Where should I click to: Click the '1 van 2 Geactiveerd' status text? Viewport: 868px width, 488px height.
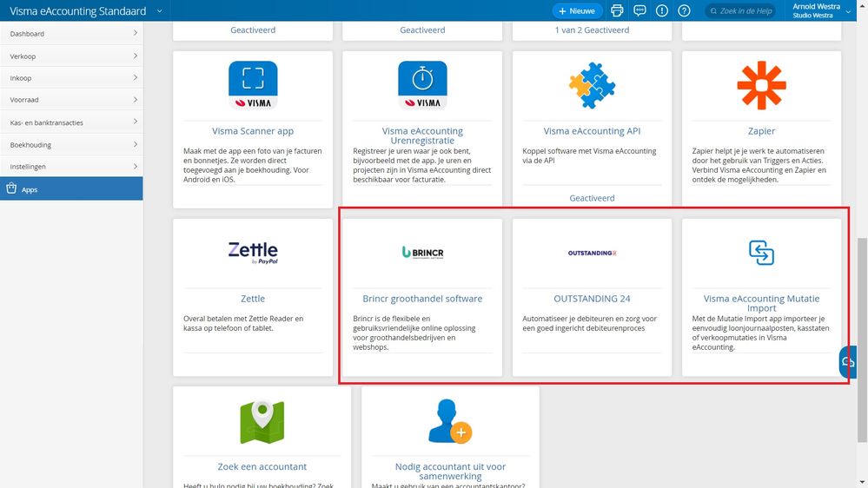tap(592, 30)
